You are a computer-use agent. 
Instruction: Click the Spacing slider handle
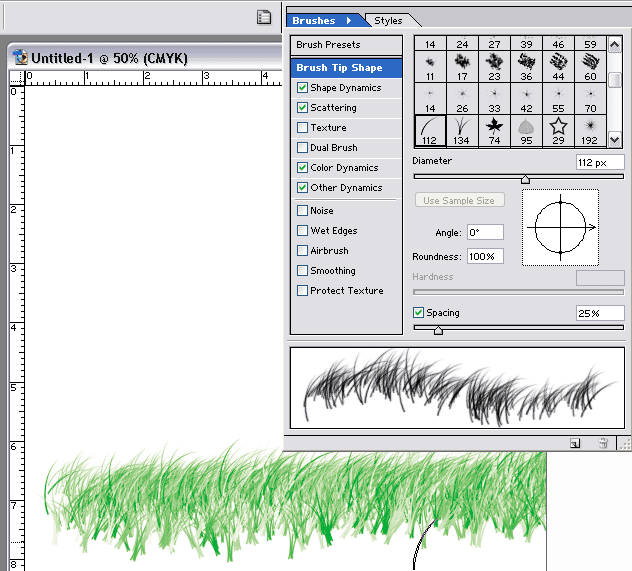(439, 330)
